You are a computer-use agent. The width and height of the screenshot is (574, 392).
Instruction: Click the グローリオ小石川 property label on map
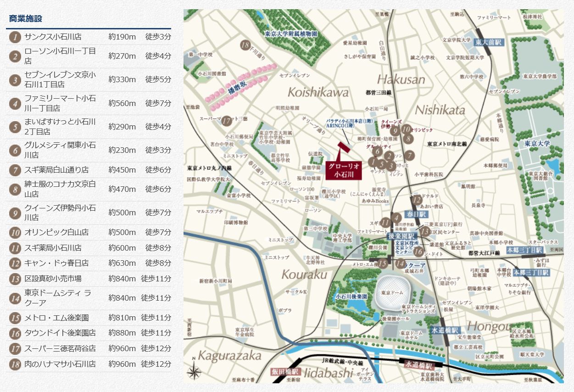pos(343,170)
